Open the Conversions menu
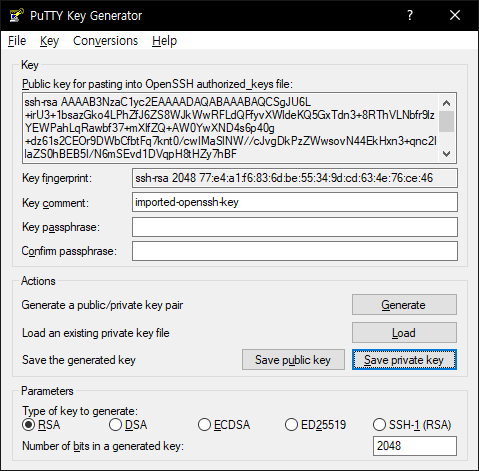The width and height of the screenshot is (479, 471). tap(105, 41)
